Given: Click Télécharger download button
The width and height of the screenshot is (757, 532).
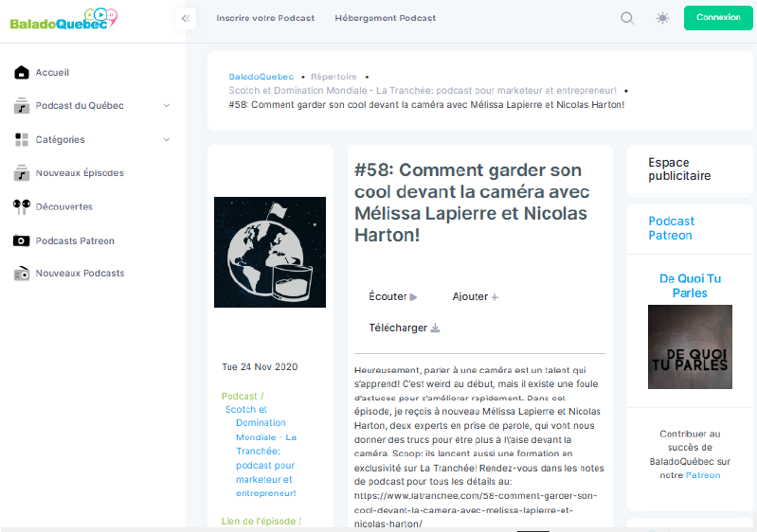Looking at the screenshot, I should [x=405, y=328].
